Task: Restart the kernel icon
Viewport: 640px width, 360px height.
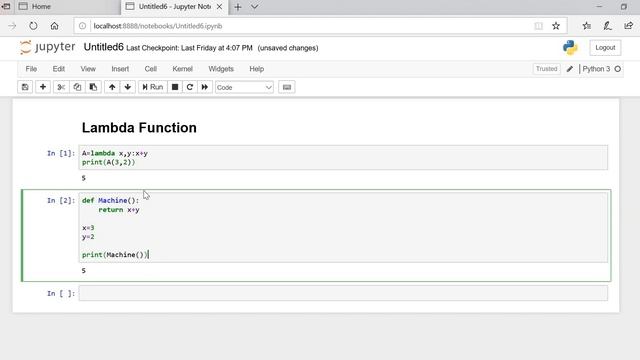Action: point(190,87)
